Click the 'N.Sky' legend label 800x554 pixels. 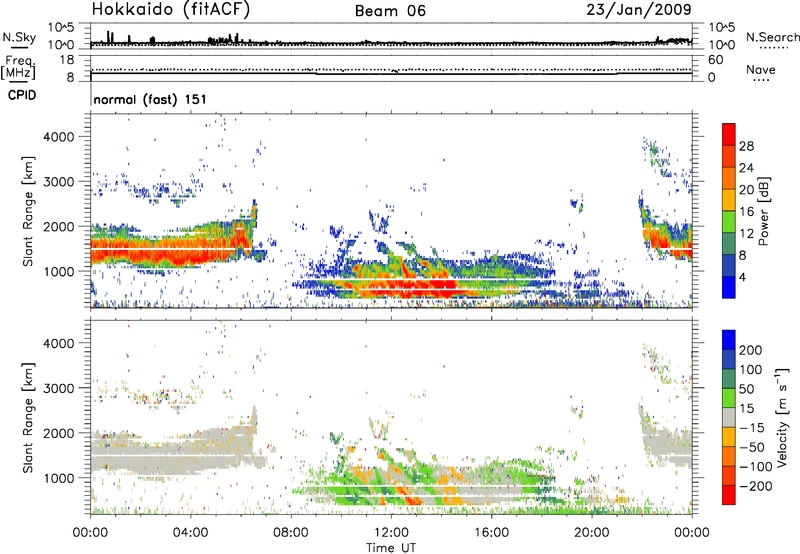pos(19,37)
